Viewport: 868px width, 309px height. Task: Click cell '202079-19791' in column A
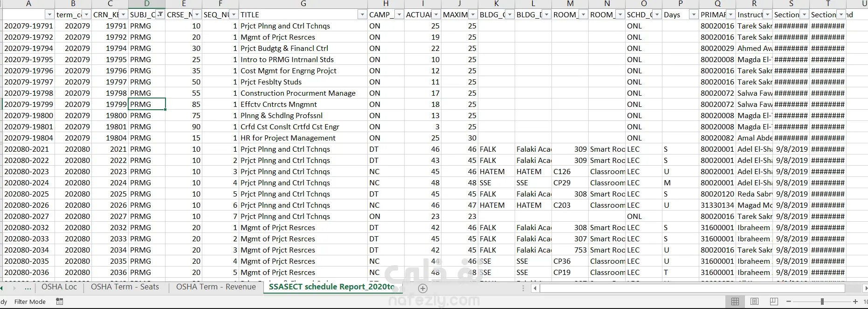[28, 26]
